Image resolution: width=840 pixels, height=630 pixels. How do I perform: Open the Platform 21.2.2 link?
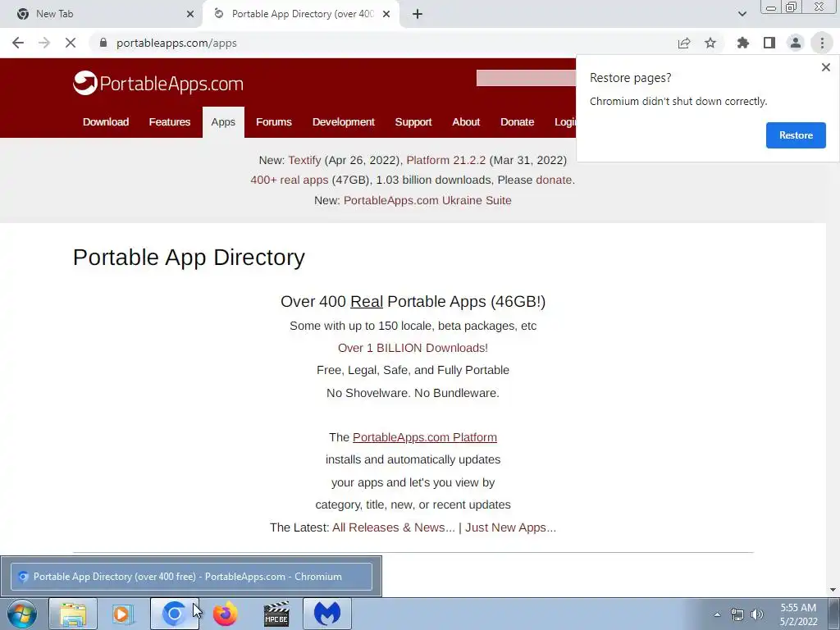[x=445, y=160]
